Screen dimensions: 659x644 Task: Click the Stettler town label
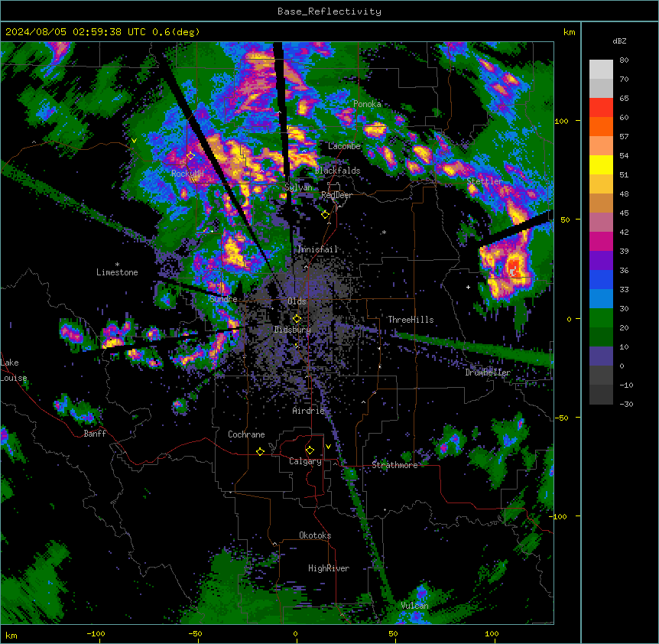(x=485, y=181)
